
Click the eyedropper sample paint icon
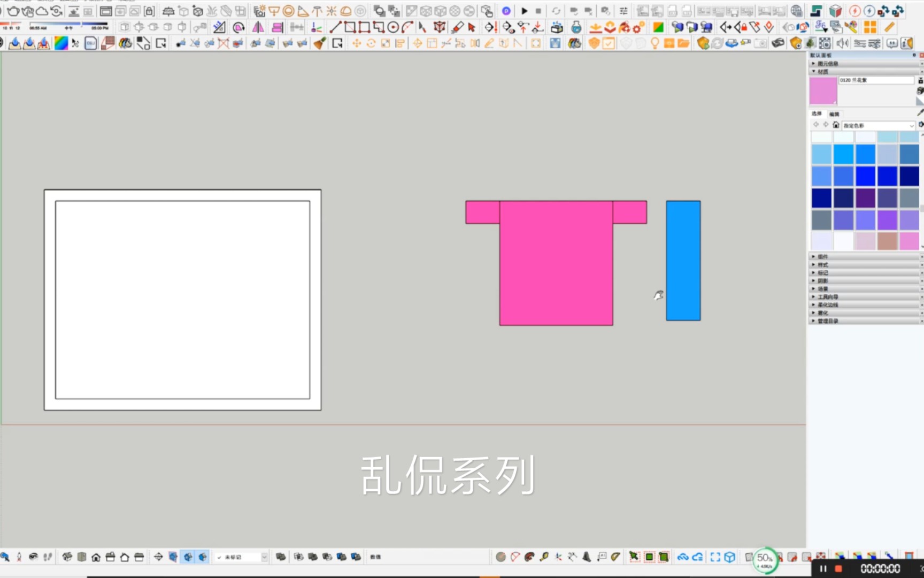tap(920, 113)
